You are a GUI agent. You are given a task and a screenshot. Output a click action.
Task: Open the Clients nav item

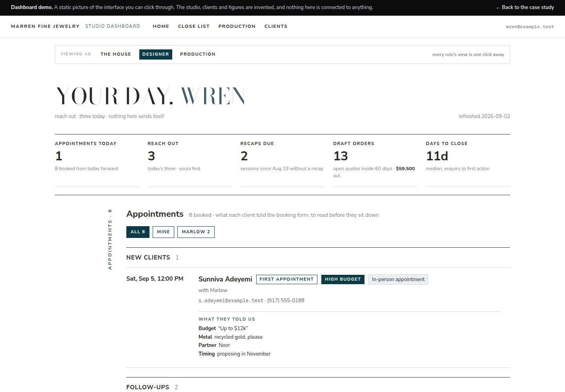click(x=276, y=26)
